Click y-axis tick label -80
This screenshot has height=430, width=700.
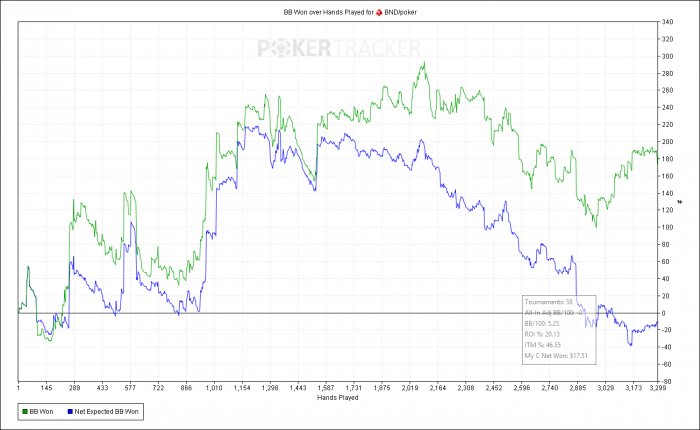coord(666,382)
